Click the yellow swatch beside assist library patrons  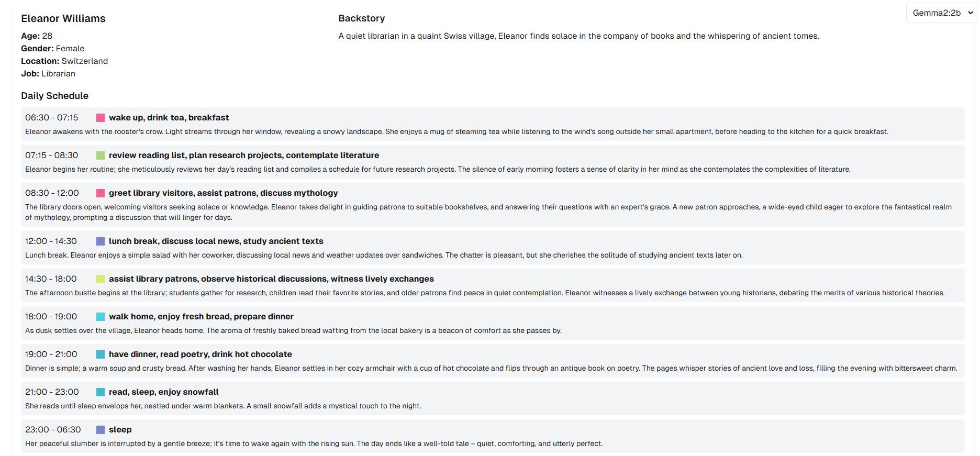pyautogui.click(x=101, y=279)
